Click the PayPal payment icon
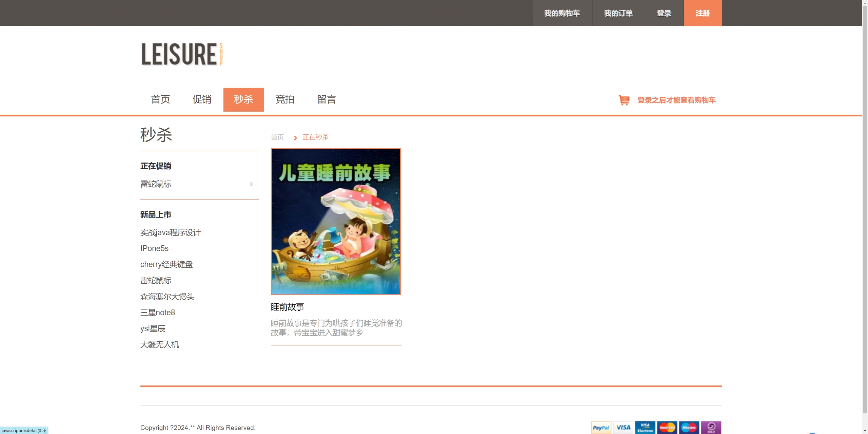Screen dimensions: 868x434 click(601, 428)
